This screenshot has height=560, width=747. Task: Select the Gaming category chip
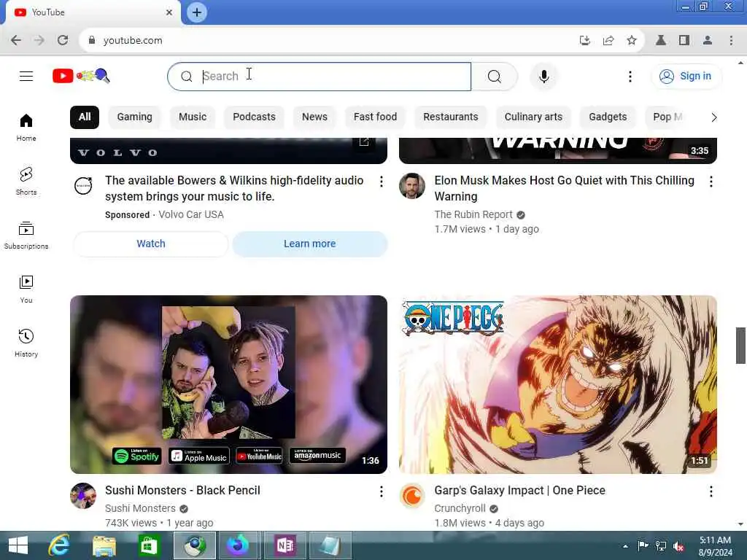point(134,117)
